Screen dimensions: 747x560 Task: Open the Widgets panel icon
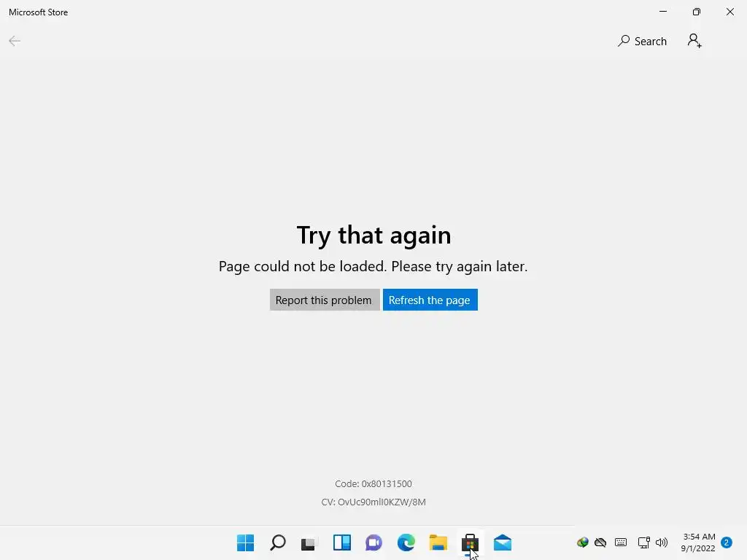click(341, 542)
